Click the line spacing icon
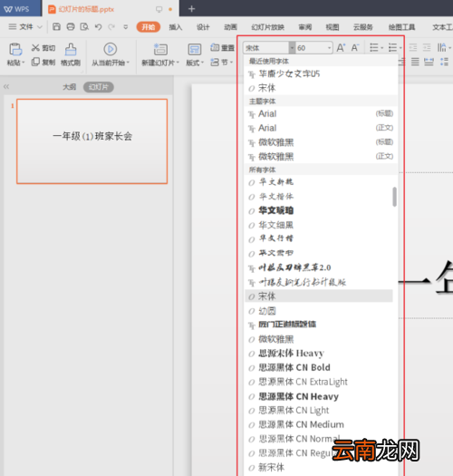Image resolution: width=453 pixels, height=476 pixels. 444,63
